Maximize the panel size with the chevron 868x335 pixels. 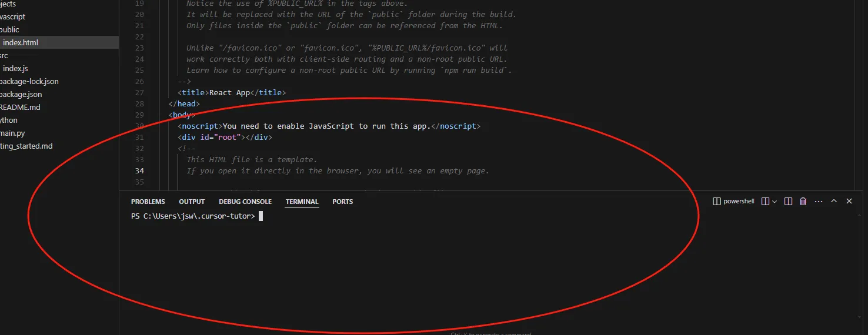[x=834, y=201]
